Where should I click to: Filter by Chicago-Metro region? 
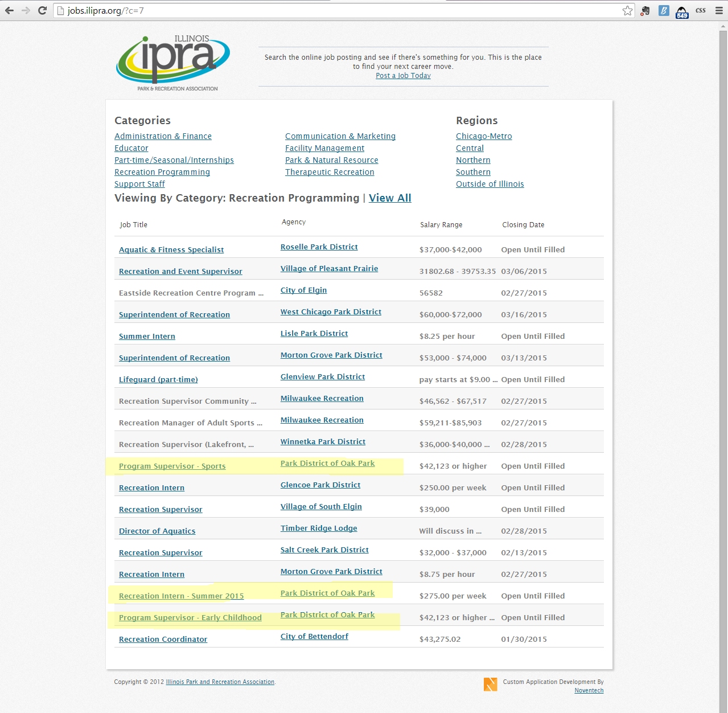point(484,136)
